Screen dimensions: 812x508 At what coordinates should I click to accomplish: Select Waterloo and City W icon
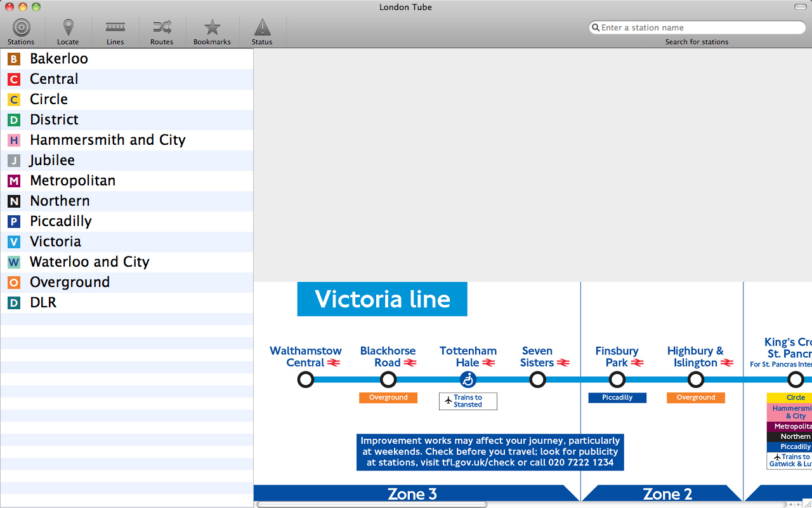tap(14, 262)
